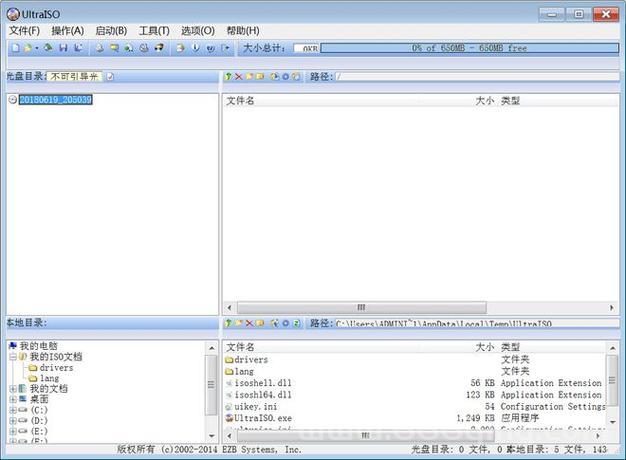
Task: Expand the (C:) drive node
Action: tap(13, 410)
